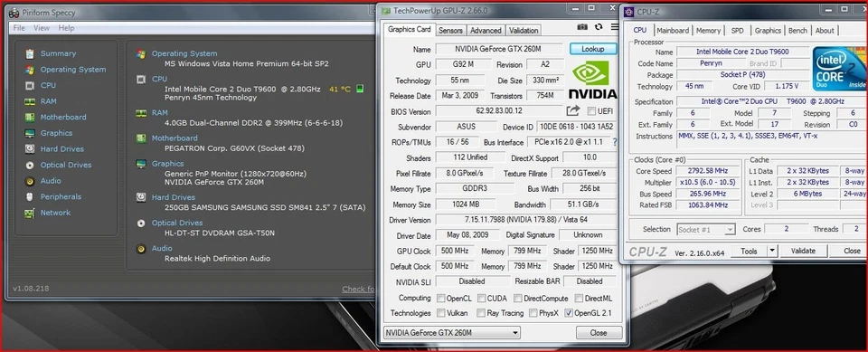This screenshot has height=352, width=868.
Task: Click the GPU-Z refresh icon
Action: point(599,26)
